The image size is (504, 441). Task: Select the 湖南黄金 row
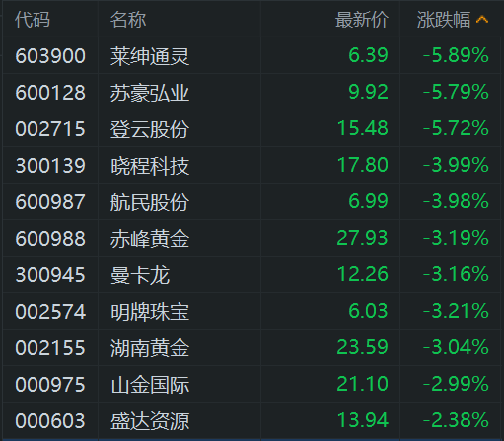coord(252,347)
